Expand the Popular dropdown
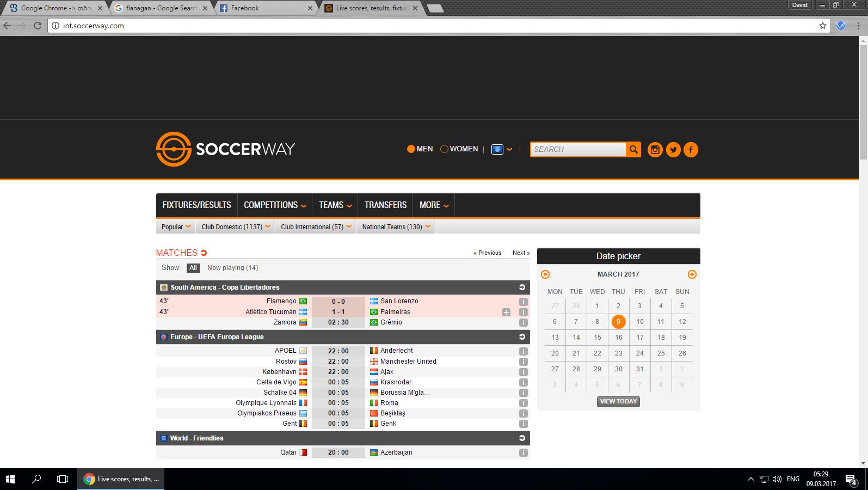Image resolution: width=868 pixels, height=490 pixels. point(176,227)
